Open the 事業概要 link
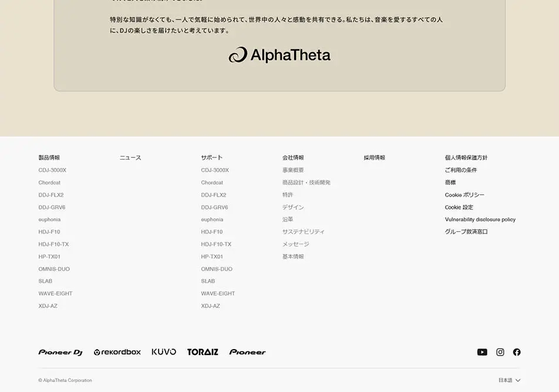This screenshot has width=559, height=392. point(293,170)
